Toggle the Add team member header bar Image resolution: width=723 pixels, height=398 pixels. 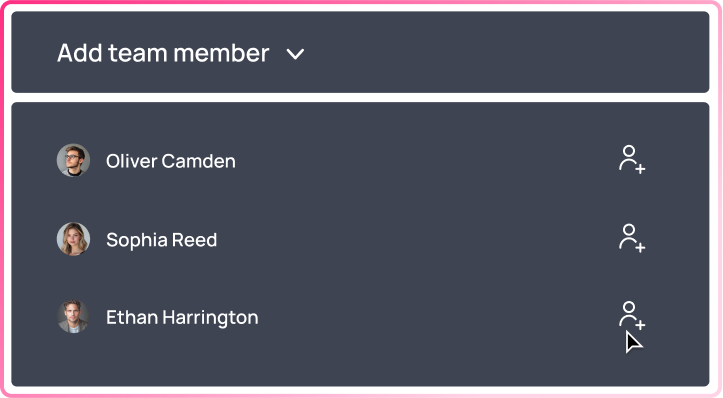click(360, 52)
